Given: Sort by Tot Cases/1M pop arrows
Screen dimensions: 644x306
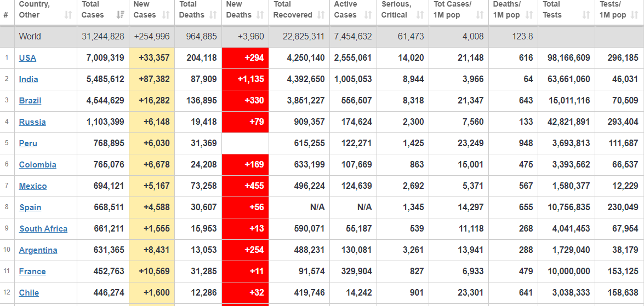Looking at the screenshot, I should tap(480, 15).
